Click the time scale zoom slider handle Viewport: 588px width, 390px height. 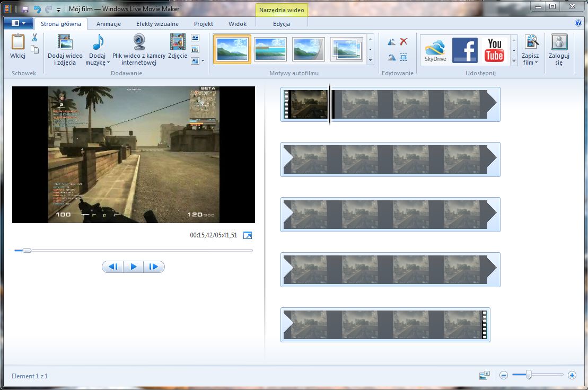[529, 374]
